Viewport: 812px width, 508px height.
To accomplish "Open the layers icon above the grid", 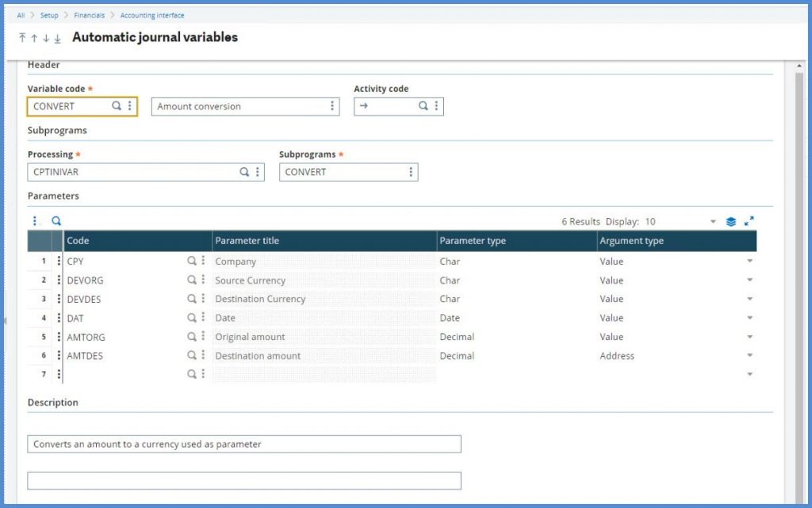I will (x=731, y=222).
